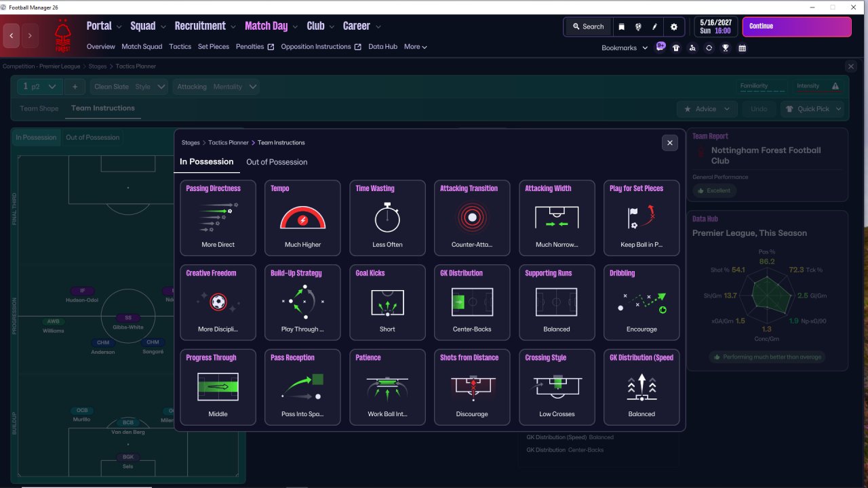Click the bookmark icon beside Search
This screenshot has width=868, height=488.
click(x=621, y=27)
